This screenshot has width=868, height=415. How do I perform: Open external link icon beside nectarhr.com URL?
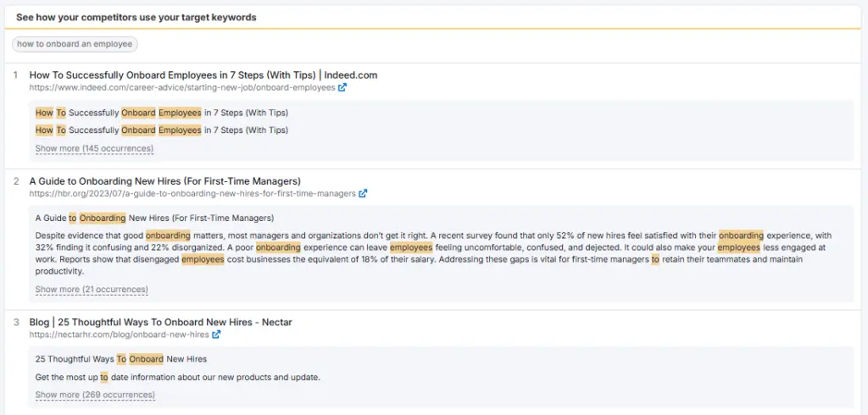pyautogui.click(x=216, y=335)
